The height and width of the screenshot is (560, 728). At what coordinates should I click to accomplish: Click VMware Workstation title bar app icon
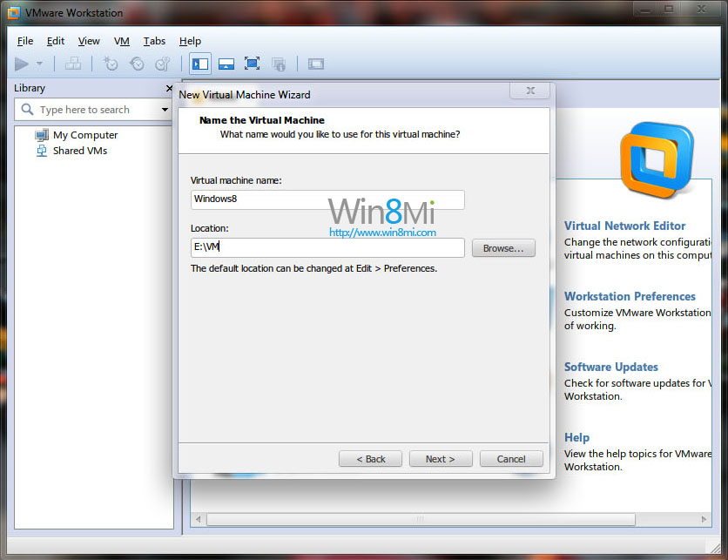[x=13, y=13]
